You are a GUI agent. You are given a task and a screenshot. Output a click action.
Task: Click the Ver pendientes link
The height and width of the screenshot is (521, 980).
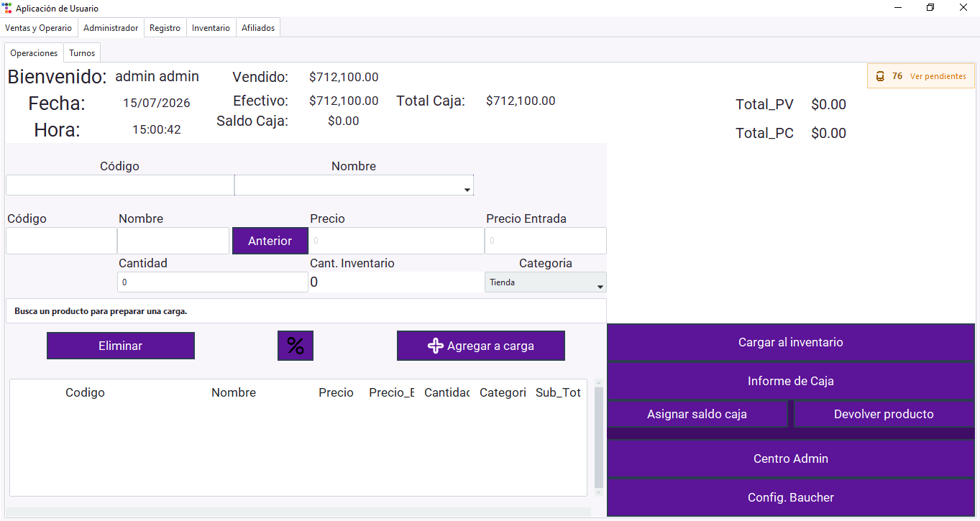coord(938,76)
